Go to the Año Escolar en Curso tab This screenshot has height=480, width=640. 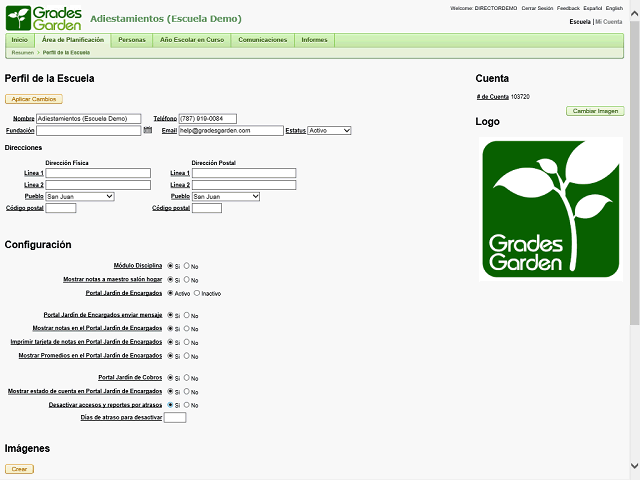(192, 40)
